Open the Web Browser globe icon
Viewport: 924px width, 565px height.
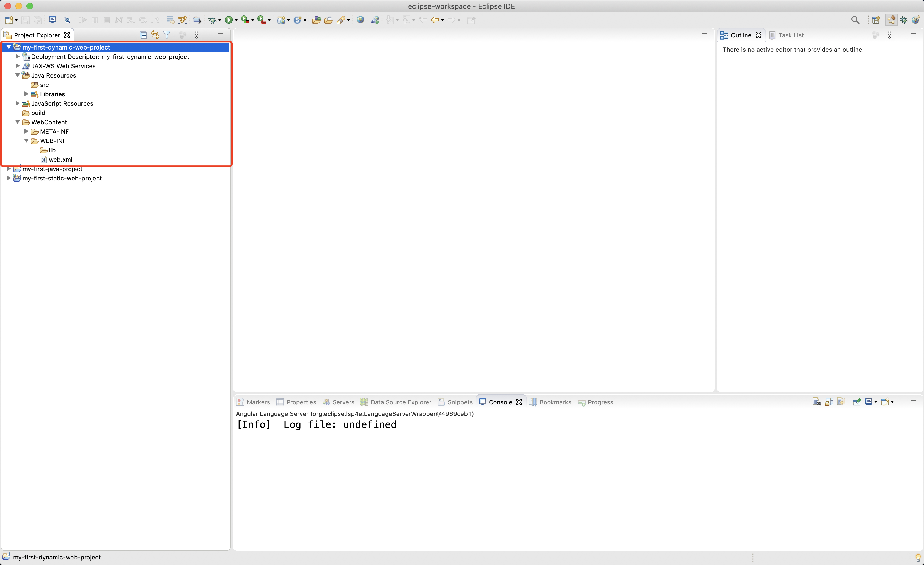360,20
